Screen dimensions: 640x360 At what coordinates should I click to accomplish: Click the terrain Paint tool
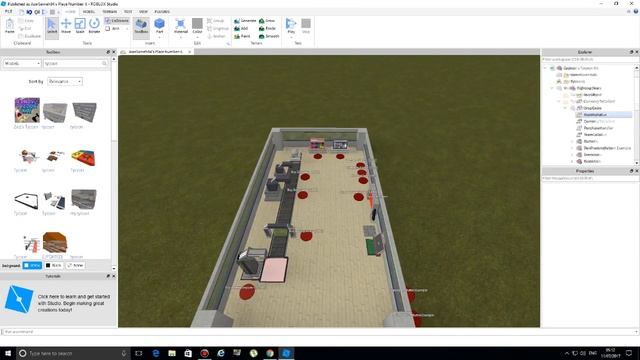242,36
